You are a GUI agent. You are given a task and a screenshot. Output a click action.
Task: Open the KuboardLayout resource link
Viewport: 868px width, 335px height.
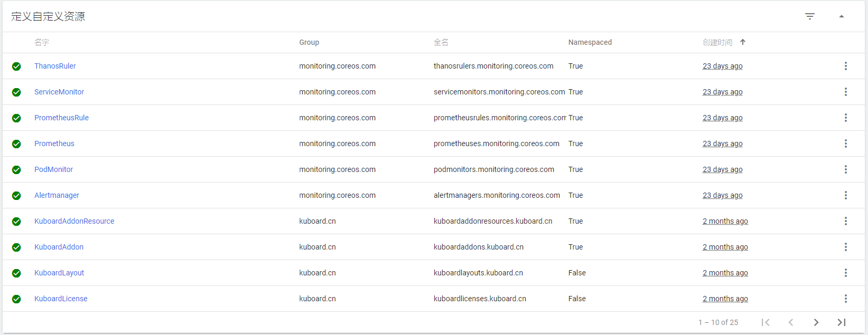click(59, 273)
